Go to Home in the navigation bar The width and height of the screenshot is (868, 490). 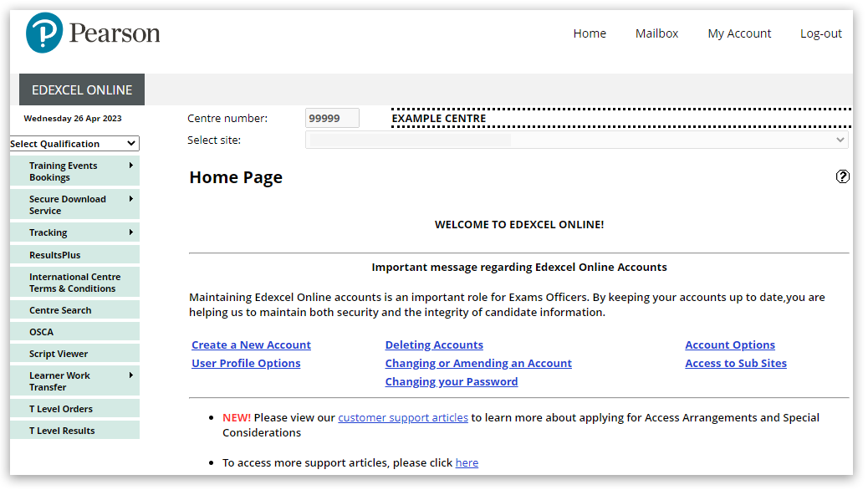point(590,33)
